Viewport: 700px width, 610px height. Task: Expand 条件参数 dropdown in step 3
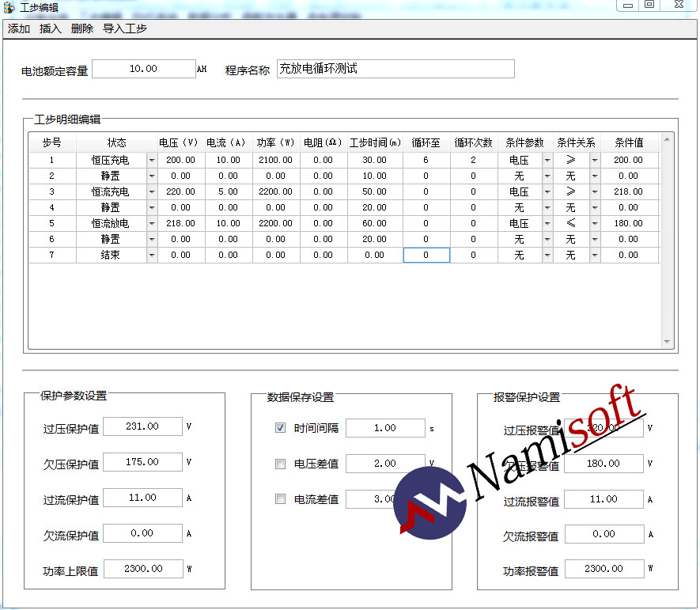547,191
